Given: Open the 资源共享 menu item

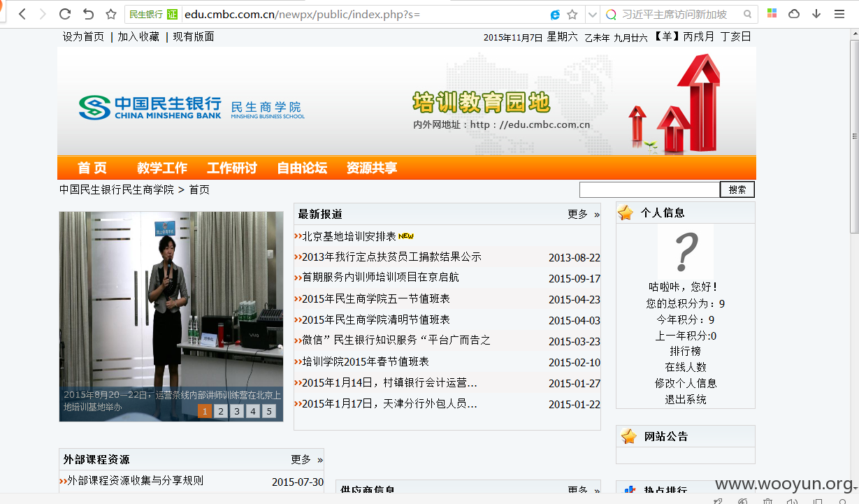Looking at the screenshot, I should pos(372,168).
